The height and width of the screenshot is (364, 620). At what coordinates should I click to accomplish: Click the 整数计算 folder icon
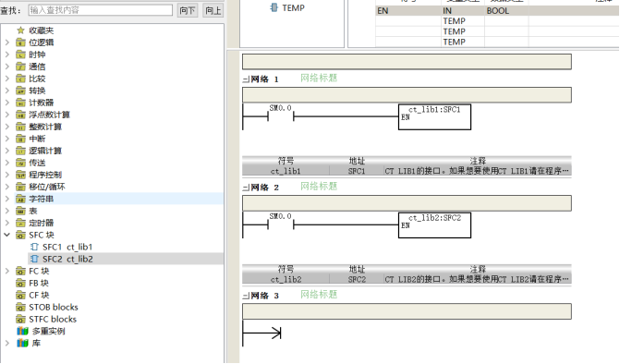point(20,127)
